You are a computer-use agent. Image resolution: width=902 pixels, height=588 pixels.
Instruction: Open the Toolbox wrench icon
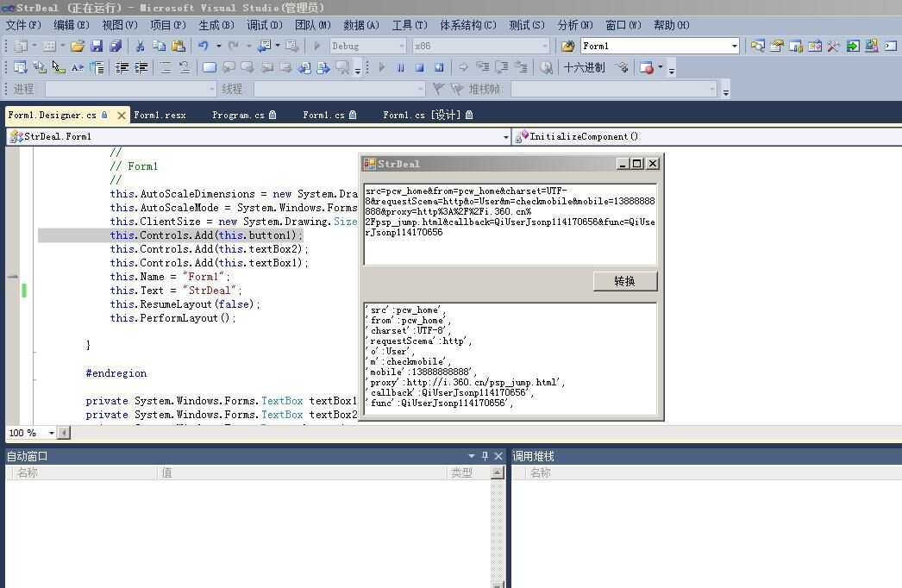click(x=834, y=46)
